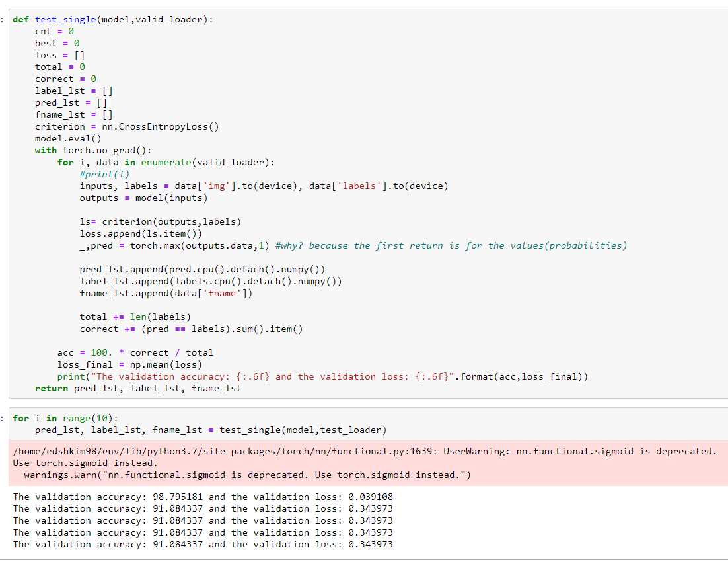Click the "test_single(model,test_loader)" call line
The image size is (728, 562).
(210, 430)
